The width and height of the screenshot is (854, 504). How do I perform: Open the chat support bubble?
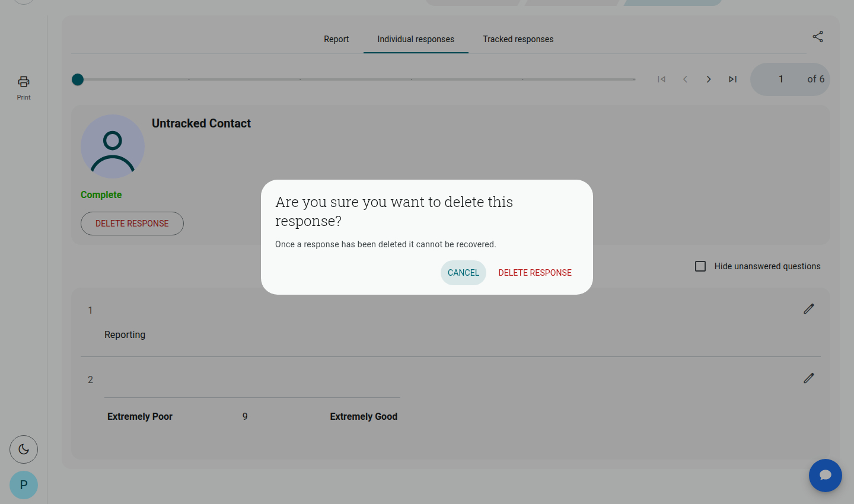coord(826,476)
